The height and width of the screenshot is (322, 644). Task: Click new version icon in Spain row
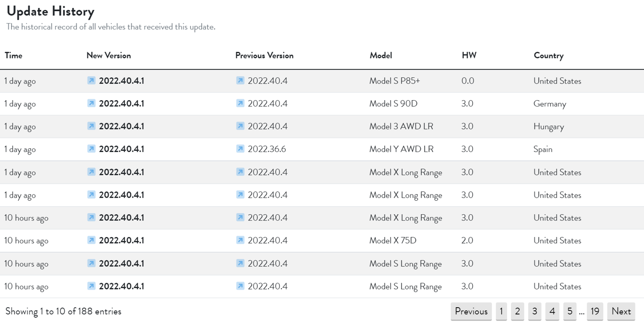[91, 149]
